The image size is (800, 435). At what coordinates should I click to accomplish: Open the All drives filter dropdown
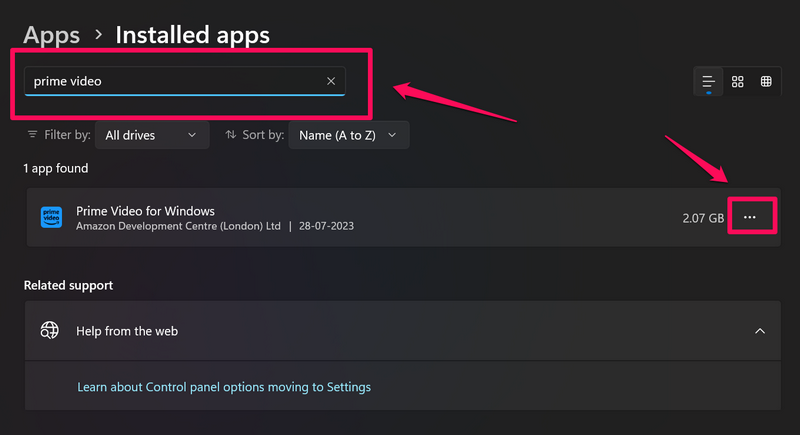coord(152,135)
